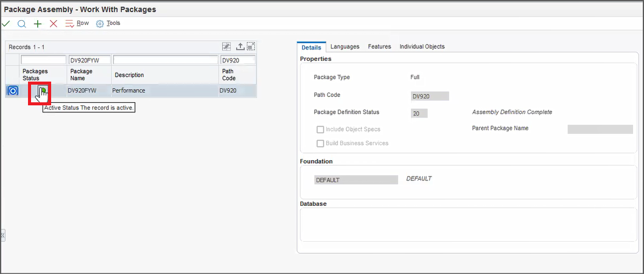Open the Tools menu

click(108, 23)
